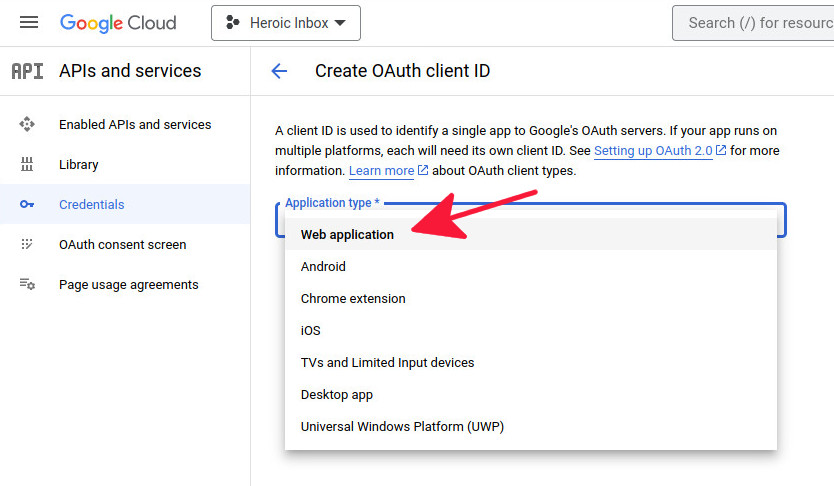Click the project hexagon icon beside Heroic Inbox
This screenshot has height=486, width=834.
(232, 22)
